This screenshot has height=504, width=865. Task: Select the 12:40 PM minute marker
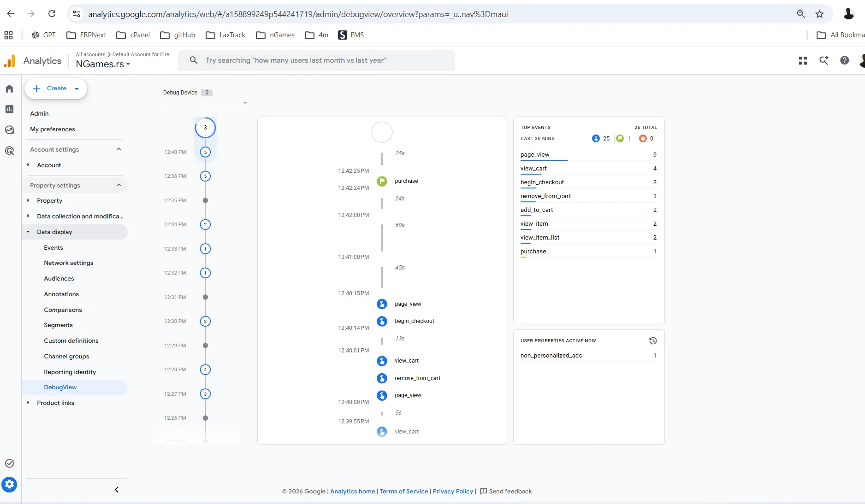tap(205, 152)
